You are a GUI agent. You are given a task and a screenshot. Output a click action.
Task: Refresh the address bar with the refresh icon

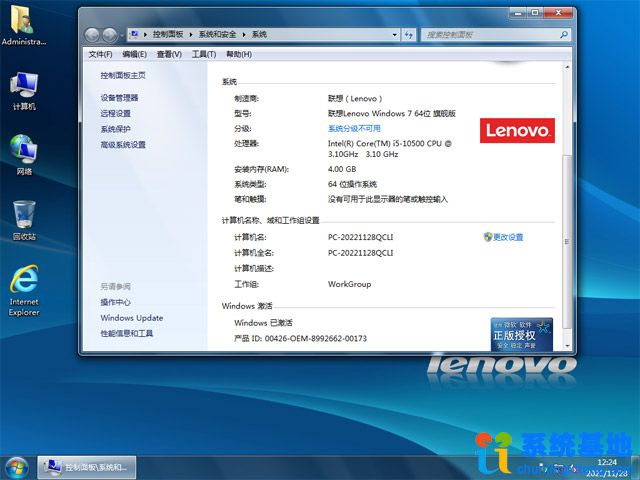tap(409, 35)
